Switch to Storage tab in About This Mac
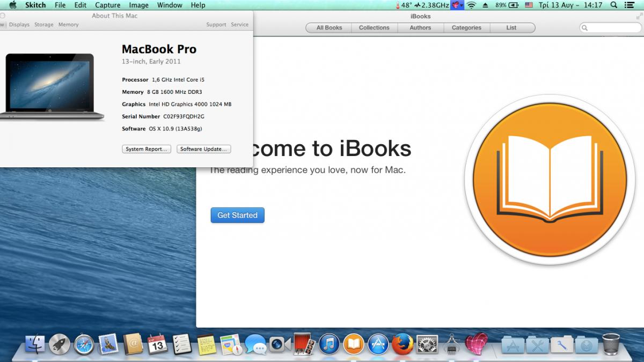The image size is (644, 362). [44, 25]
